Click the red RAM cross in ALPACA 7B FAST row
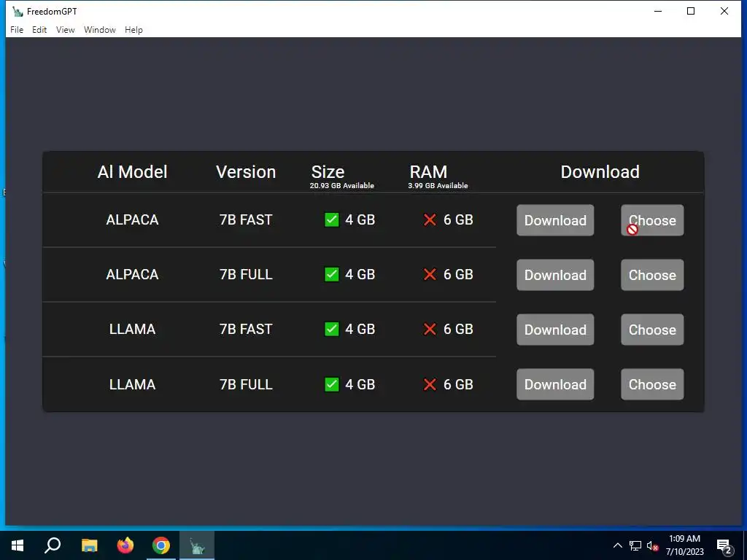747x560 pixels. [x=430, y=219]
